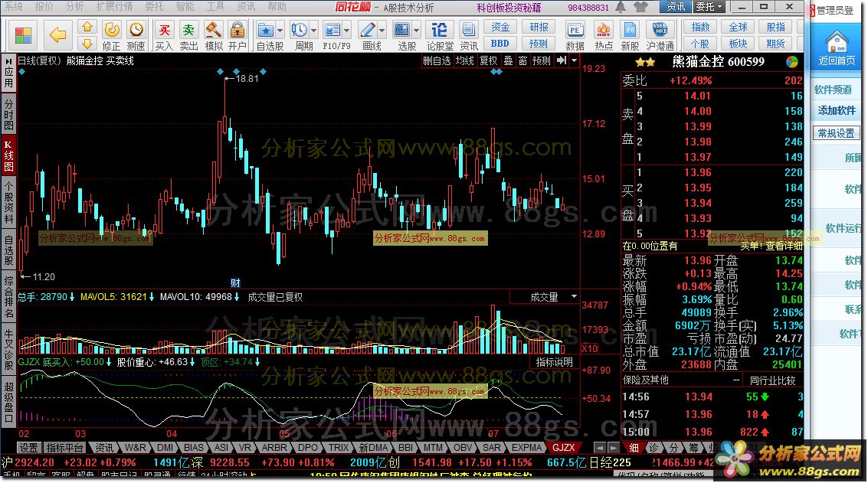Expand the 自选股 dropdown arrow
Screen dimensions: 868x483
click(280, 30)
